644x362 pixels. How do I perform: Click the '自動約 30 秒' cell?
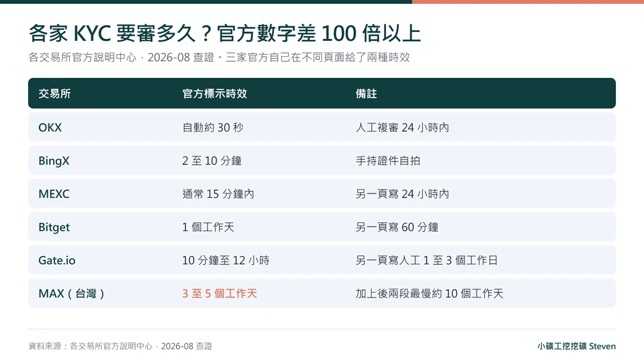pos(213,128)
